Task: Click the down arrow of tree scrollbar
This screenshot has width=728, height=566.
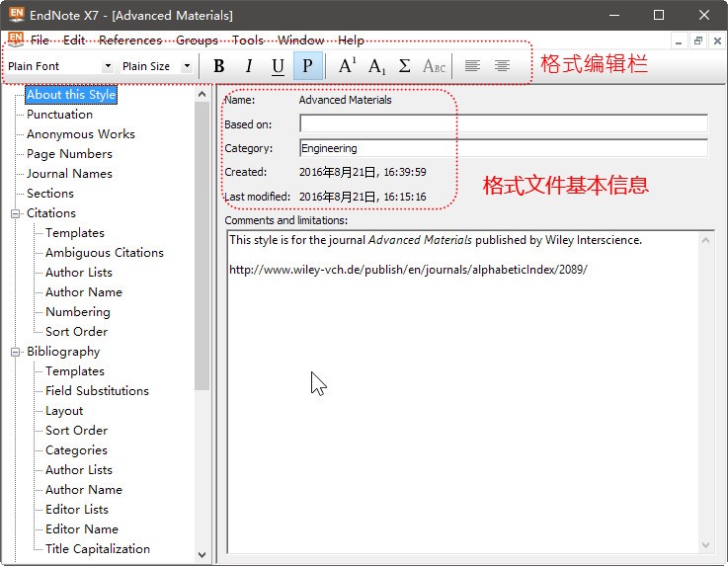Action: click(x=202, y=555)
